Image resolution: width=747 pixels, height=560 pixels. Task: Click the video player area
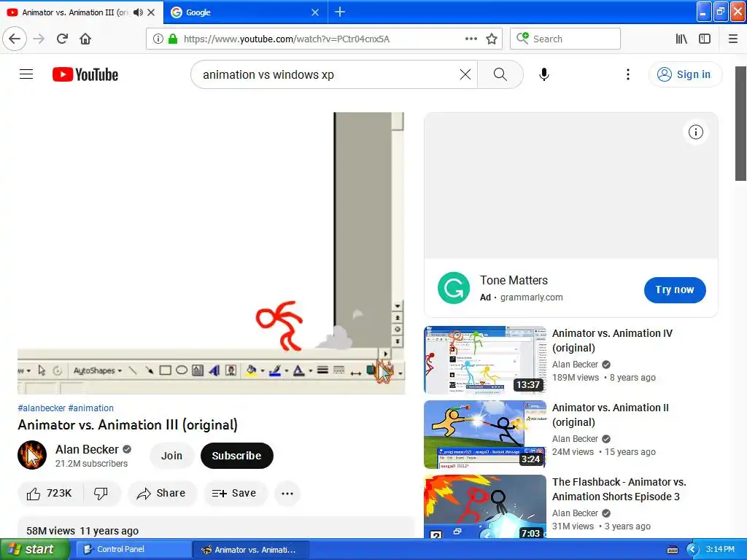211,253
